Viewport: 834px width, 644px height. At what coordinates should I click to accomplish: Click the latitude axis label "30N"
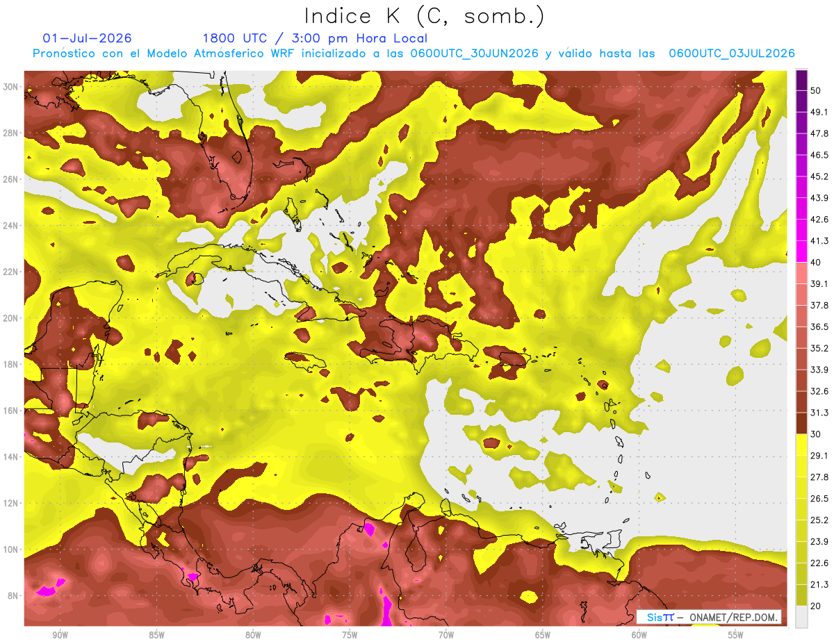tap(11, 87)
